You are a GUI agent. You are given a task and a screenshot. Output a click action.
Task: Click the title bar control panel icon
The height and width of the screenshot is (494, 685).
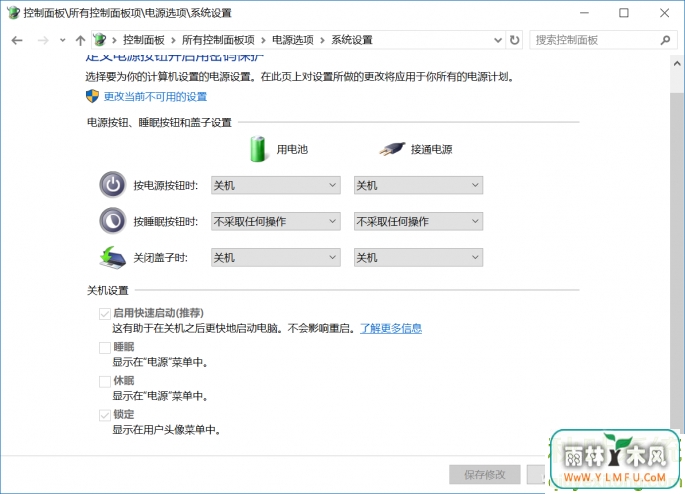click(13, 13)
